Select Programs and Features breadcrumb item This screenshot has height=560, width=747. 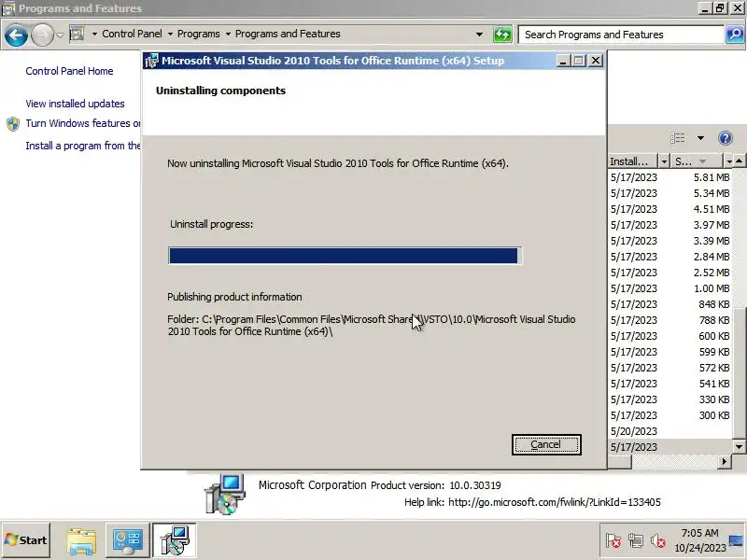point(288,34)
